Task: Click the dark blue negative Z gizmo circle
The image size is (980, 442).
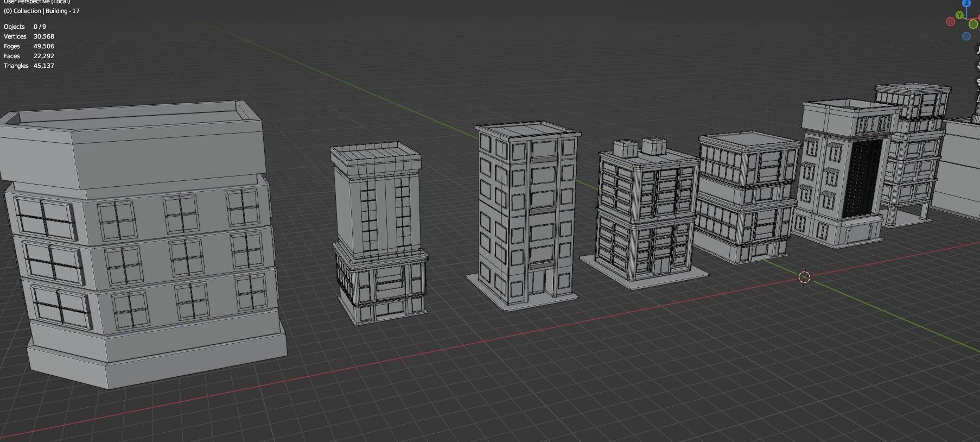Action: click(966, 36)
